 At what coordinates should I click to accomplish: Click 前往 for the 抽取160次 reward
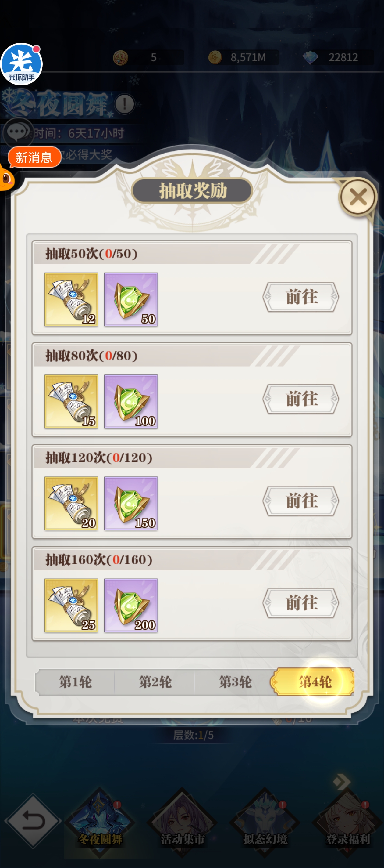click(x=300, y=603)
